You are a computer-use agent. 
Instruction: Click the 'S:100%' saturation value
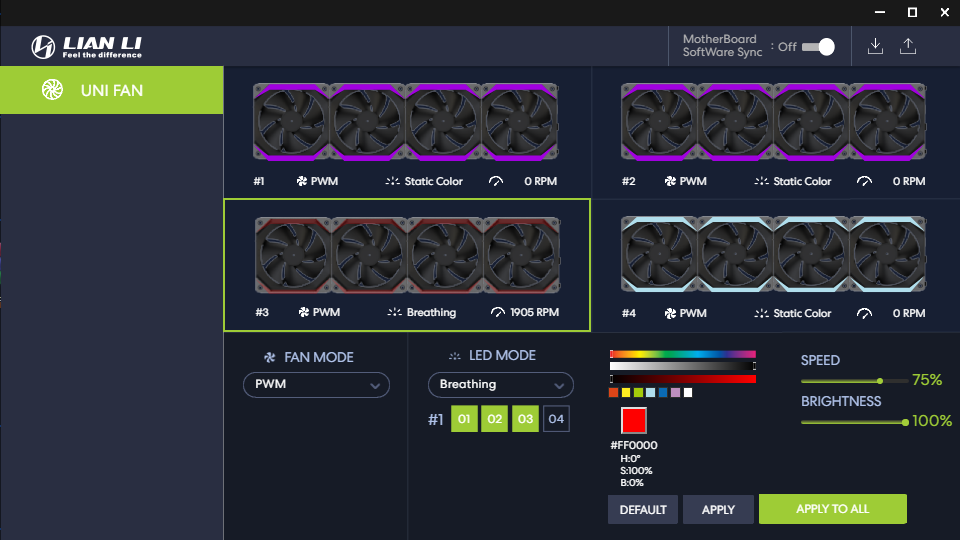point(636,471)
